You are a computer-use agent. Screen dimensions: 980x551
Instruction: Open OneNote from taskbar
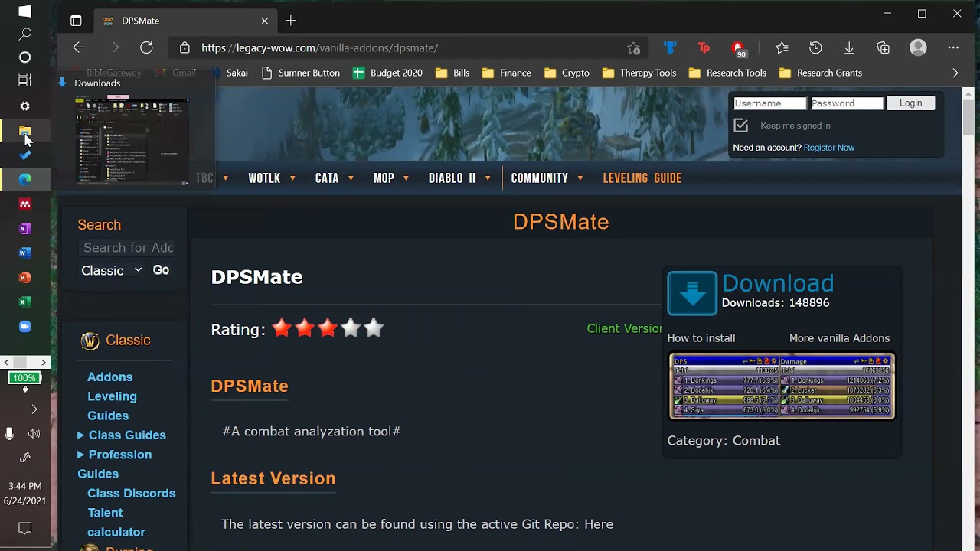[24, 228]
